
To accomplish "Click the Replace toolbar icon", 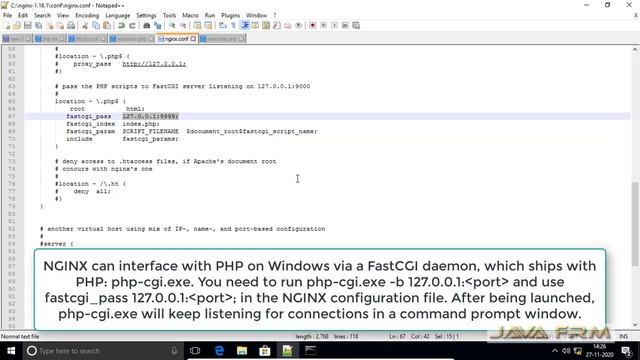I will [x=157, y=25].
